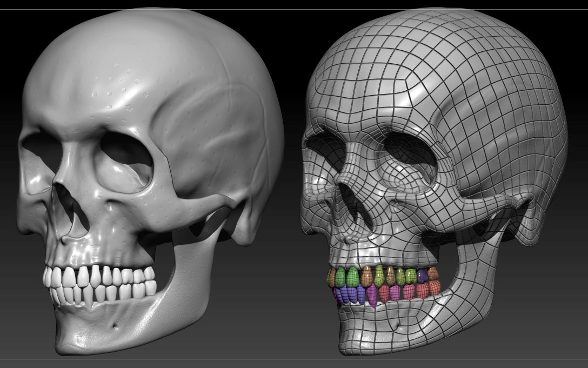
Task: Click the green polygrouped upper tooth
Action: (x=351, y=276)
